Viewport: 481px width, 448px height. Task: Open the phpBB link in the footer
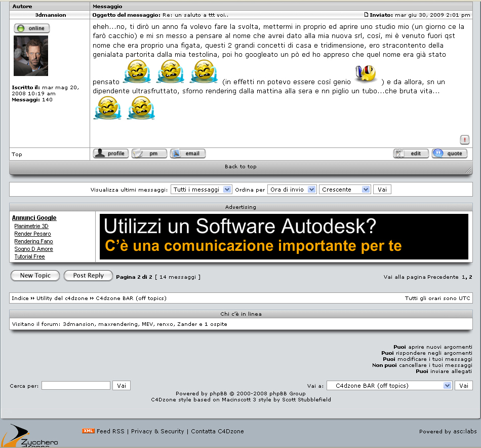point(218,393)
